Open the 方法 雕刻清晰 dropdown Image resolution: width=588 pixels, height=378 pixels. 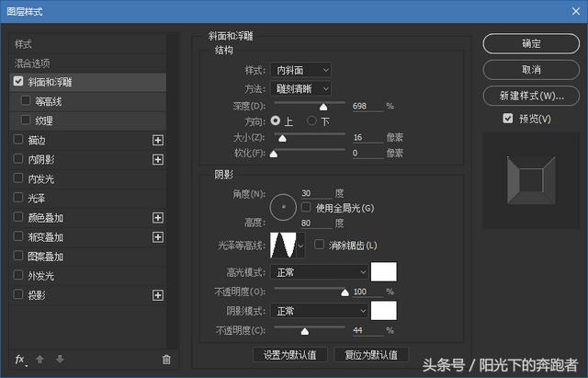pos(300,88)
